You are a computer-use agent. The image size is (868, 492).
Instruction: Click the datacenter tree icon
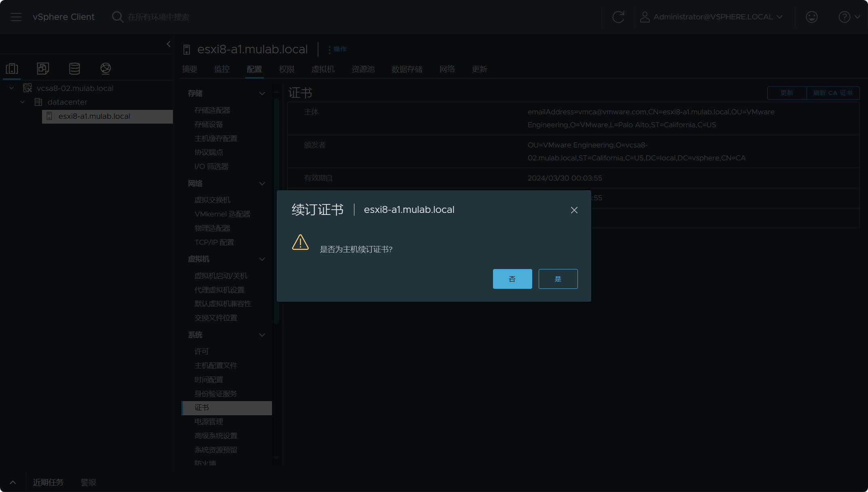pyautogui.click(x=38, y=102)
